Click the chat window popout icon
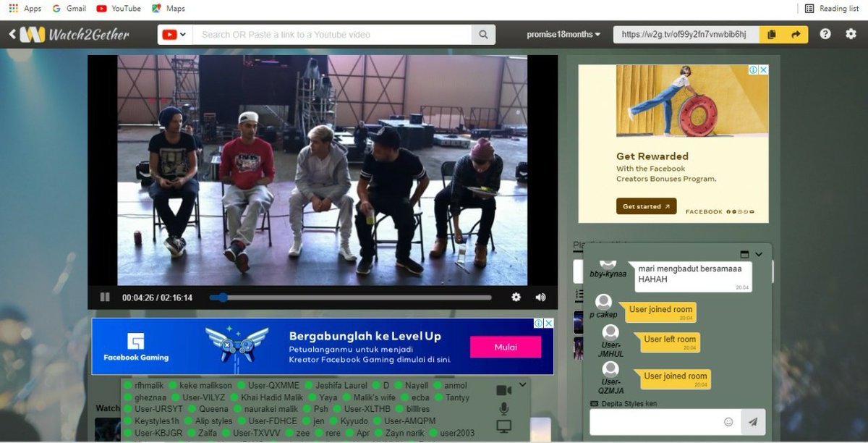Viewport: 868px width, 443px height. [744, 254]
